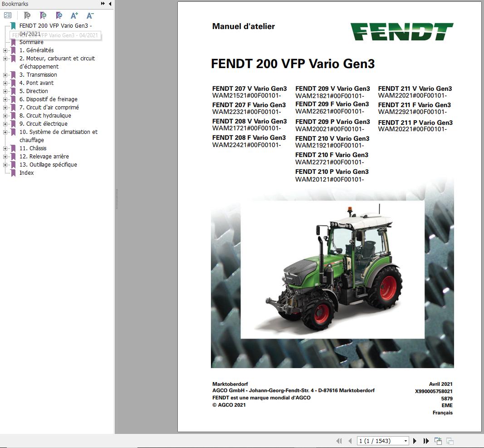The width and height of the screenshot is (484, 448).
Task: Click the next view icon
Action: tap(450, 441)
